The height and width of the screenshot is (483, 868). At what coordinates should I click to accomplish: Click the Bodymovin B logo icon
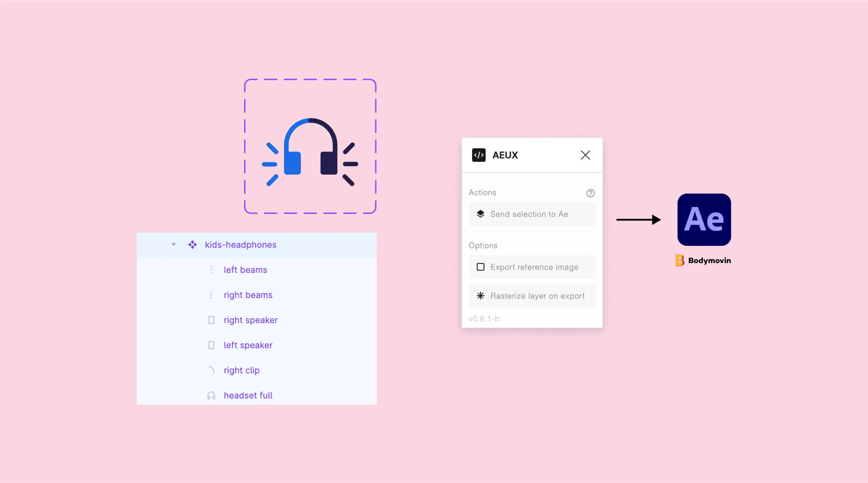(679, 260)
